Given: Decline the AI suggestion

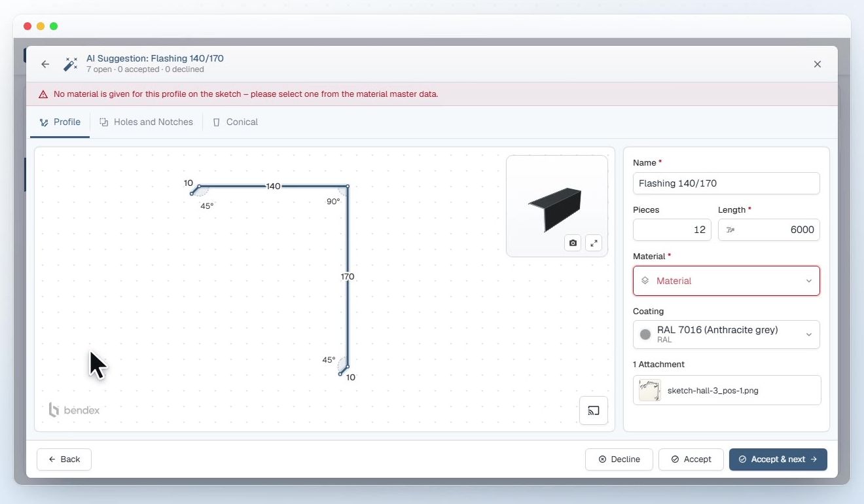Looking at the screenshot, I should coord(619,459).
